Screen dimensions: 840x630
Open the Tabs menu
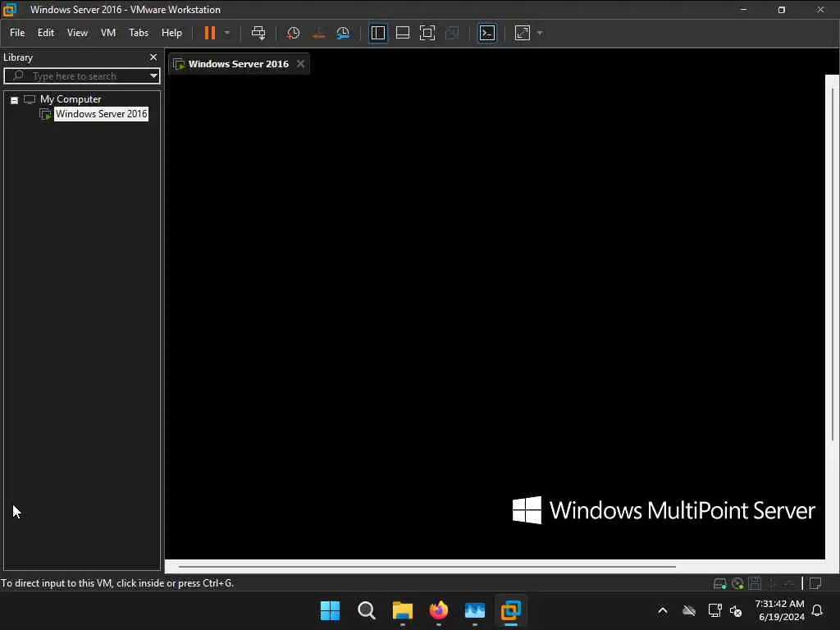click(138, 33)
